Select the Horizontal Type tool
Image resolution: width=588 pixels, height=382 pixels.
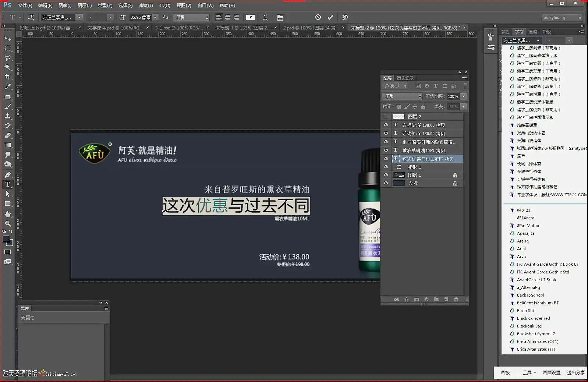[x=8, y=184]
